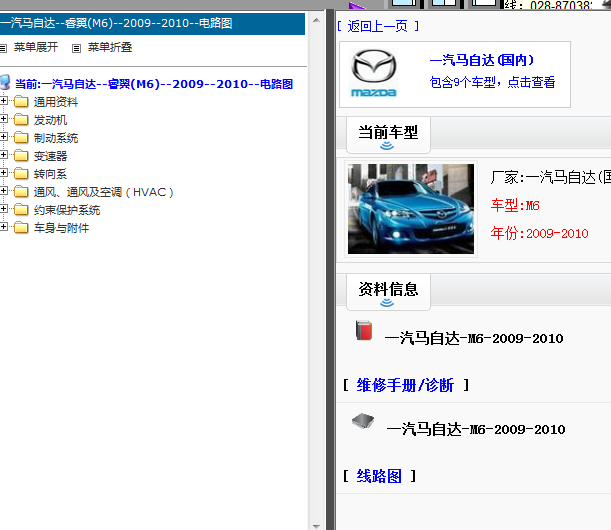Screen dimensions: 611x530
Task: Go back via 返回上一页 link
Action: point(378,26)
